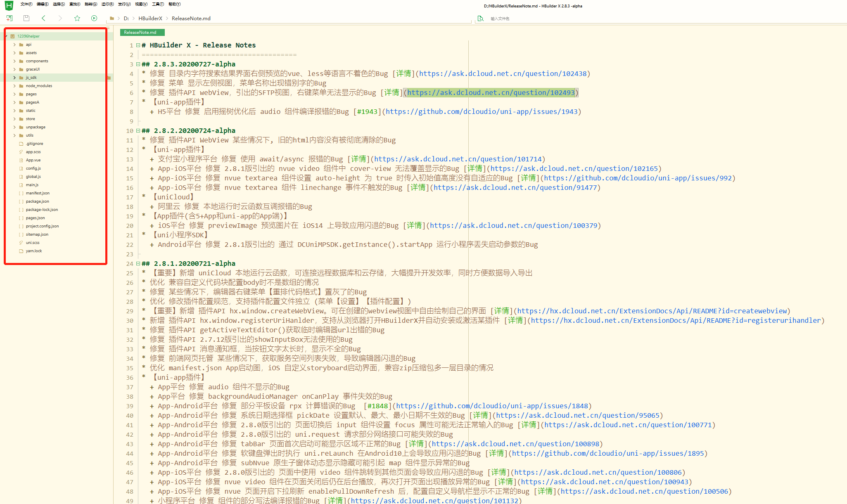Fold the 2.8.3.20200727-alpha section

click(138, 64)
